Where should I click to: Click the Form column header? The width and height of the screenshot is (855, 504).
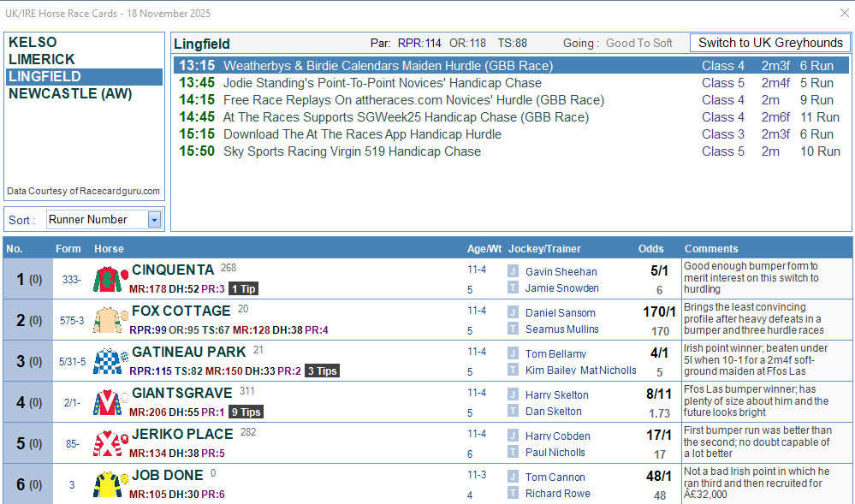(x=68, y=249)
